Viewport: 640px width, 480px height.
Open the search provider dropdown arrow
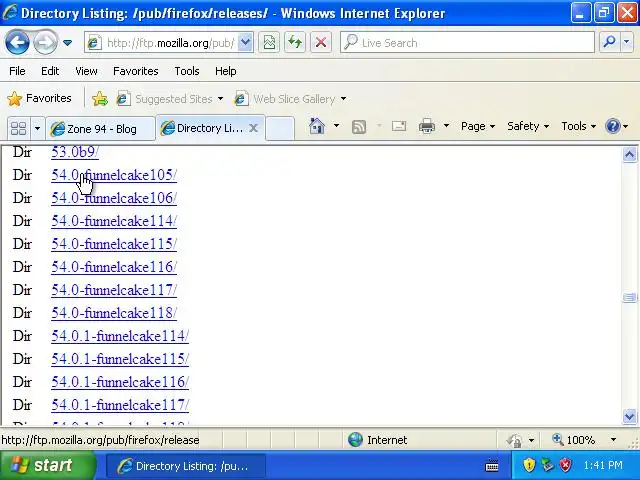pyautogui.click(x=627, y=42)
